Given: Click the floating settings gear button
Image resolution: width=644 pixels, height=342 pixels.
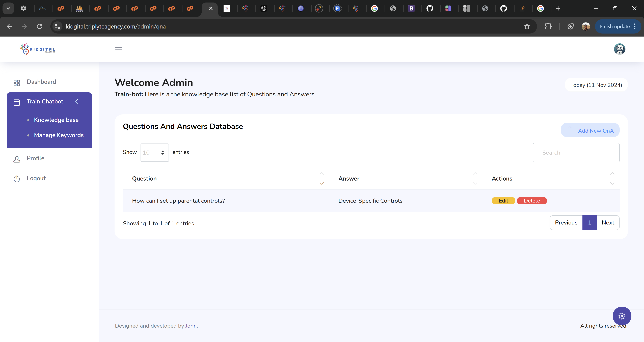Looking at the screenshot, I should click(x=622, y=316).
